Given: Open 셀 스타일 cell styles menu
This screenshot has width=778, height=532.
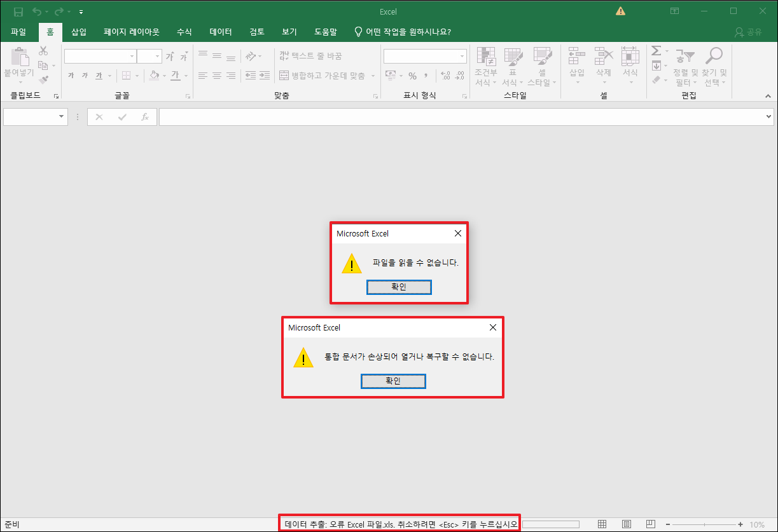Looking at the screenshot, I should point(542,67).
